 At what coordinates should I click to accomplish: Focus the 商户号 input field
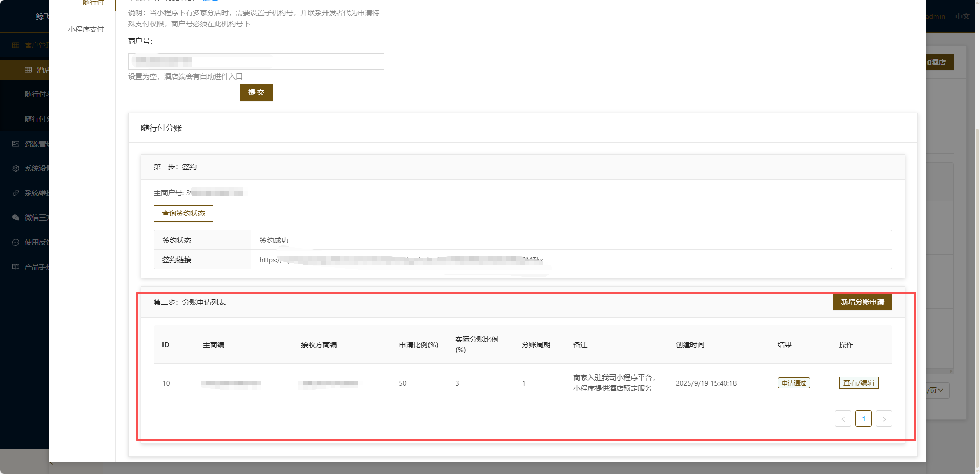(x=256, y=62)
